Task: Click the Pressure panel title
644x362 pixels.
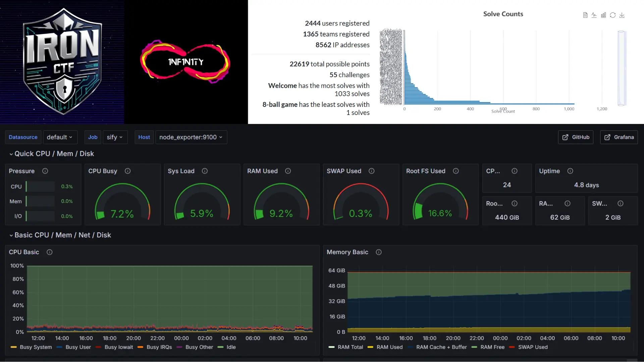Action: tap(21, 171)
